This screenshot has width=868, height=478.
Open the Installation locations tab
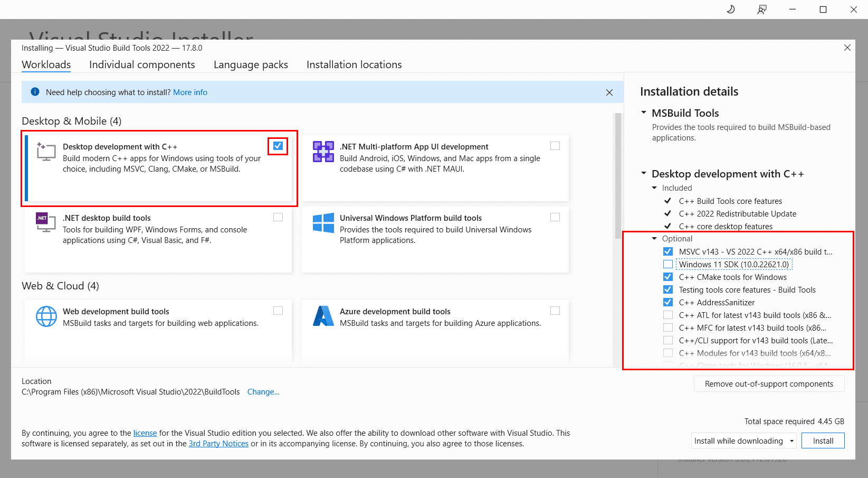[354, 64]
